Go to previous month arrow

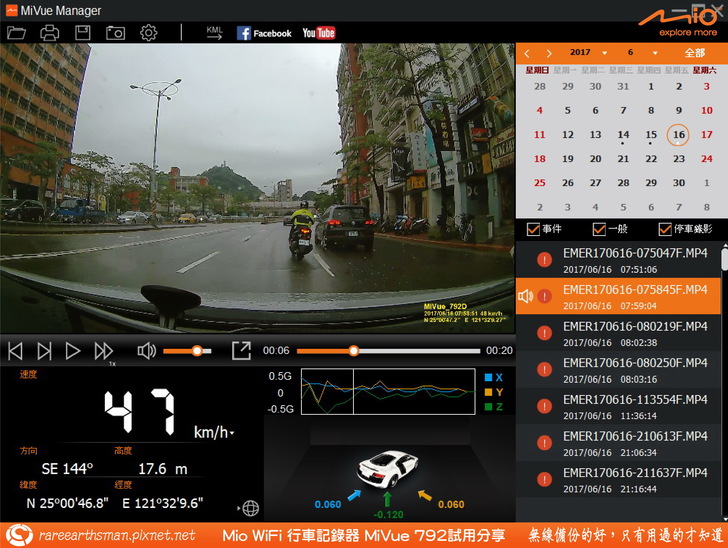pyautogui.click(x=526, y=53)
